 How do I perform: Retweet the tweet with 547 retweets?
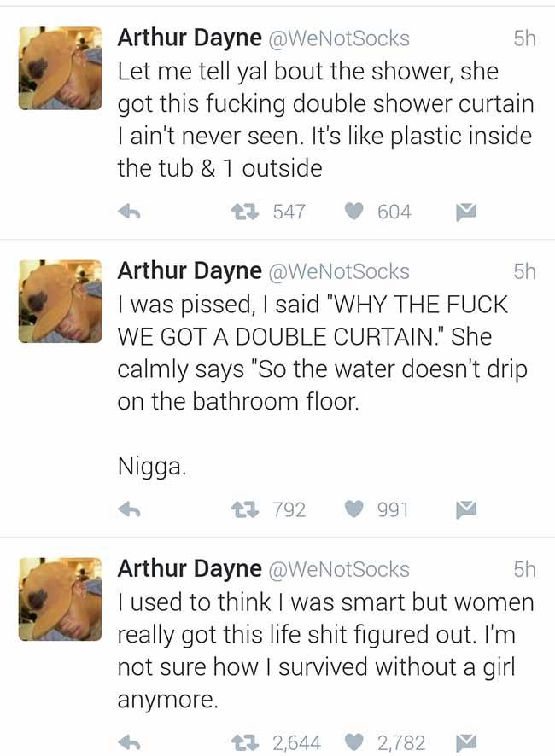pos(245,211)
